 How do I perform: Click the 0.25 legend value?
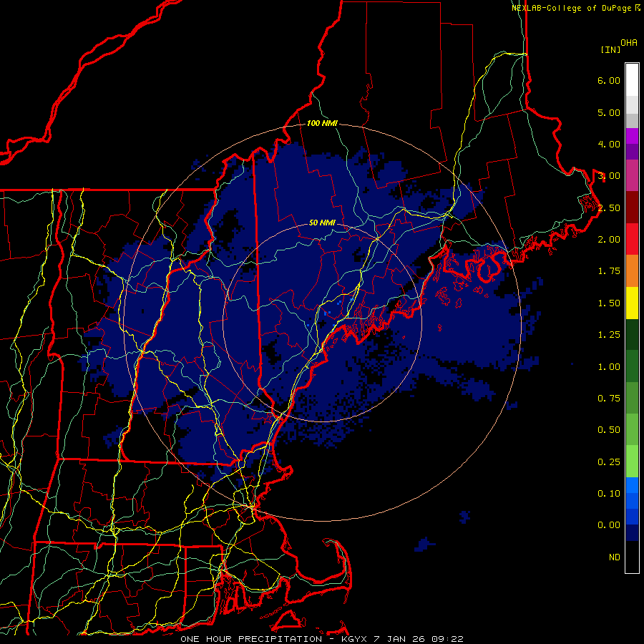[x=609, y=462]
